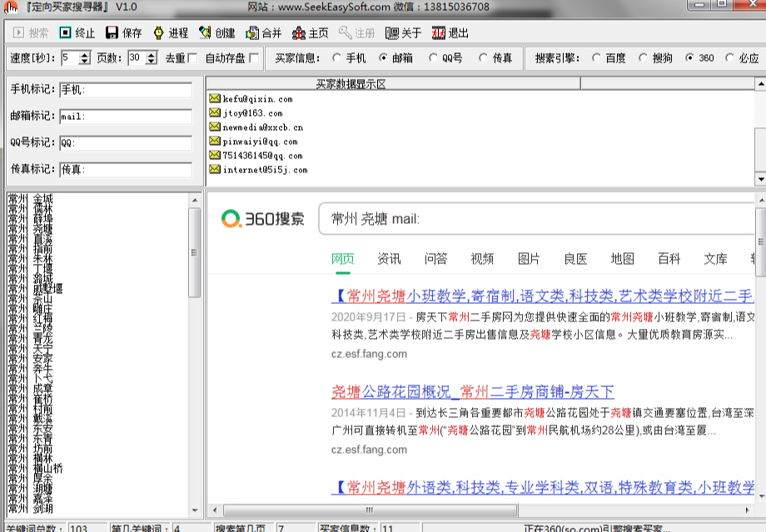Open the 图片 tab in search results
The width and height of the screenshot is (766, 532).
tap(529, 259)
